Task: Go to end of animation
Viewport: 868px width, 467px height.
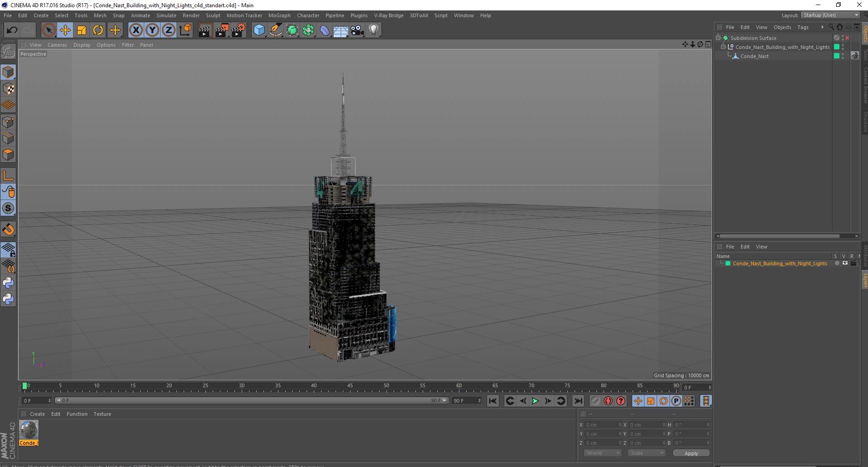Action: coord(578,401)
